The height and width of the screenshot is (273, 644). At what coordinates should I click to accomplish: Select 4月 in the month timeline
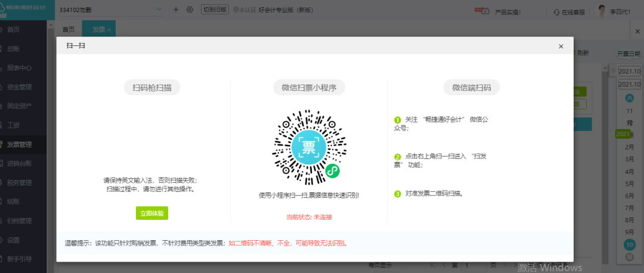click(629, 171)
